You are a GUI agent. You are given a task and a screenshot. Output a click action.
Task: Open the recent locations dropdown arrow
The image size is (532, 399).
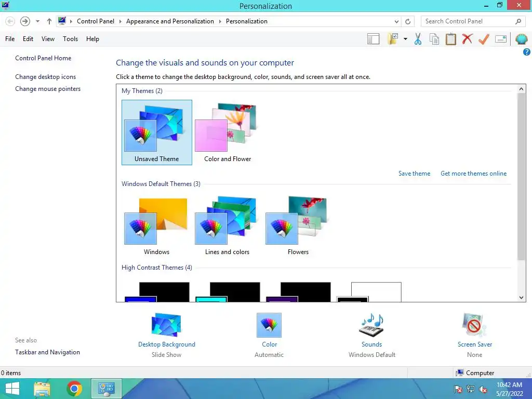pyautogui.click(x=37, y=21)
